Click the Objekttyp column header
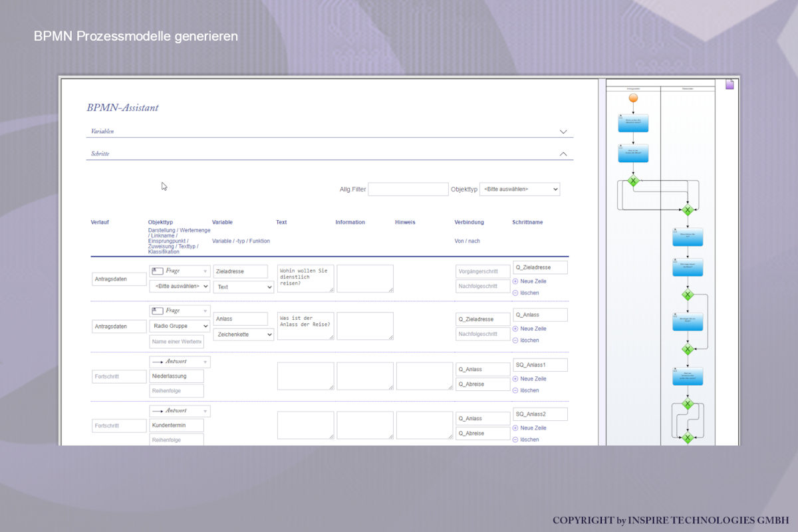Image resolution: width=798 pixels, height=532 pixels. pyautogui.click(x=160, y=222)
